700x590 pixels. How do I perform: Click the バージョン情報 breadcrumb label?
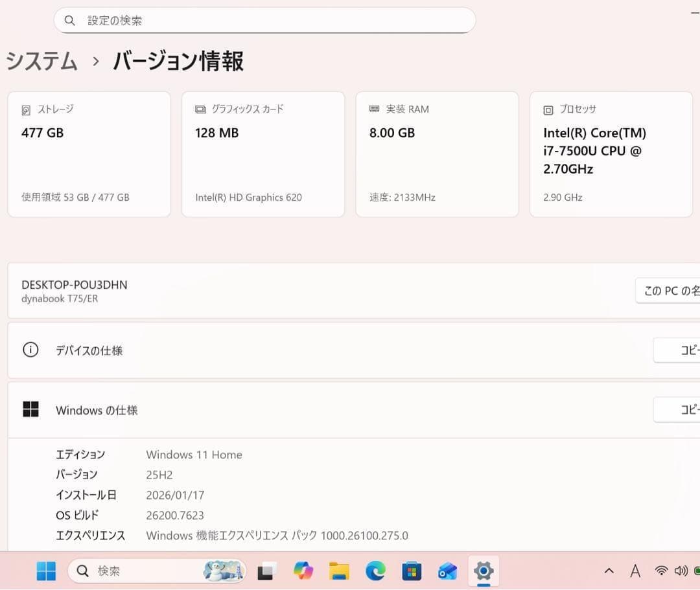[x=180, y=62]
